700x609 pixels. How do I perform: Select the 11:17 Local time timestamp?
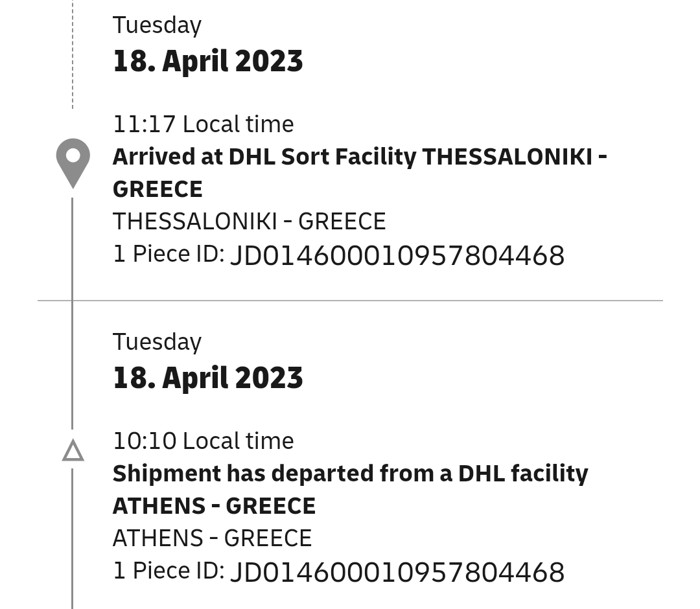(203, 124)
